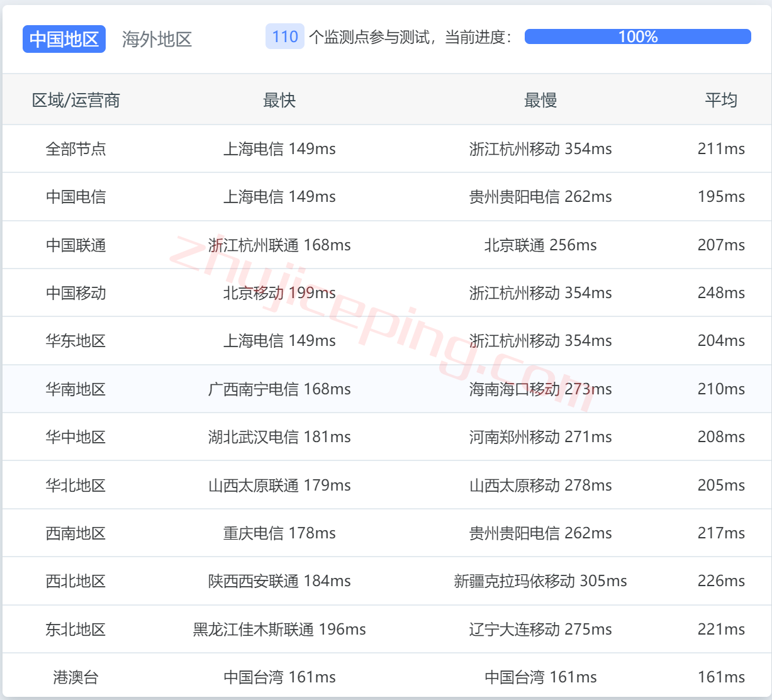This screenshot has height=700, width=772.
Task: Click 辽宁大连移动 275ms slowest cell
Action: click(x=540, y=630)
